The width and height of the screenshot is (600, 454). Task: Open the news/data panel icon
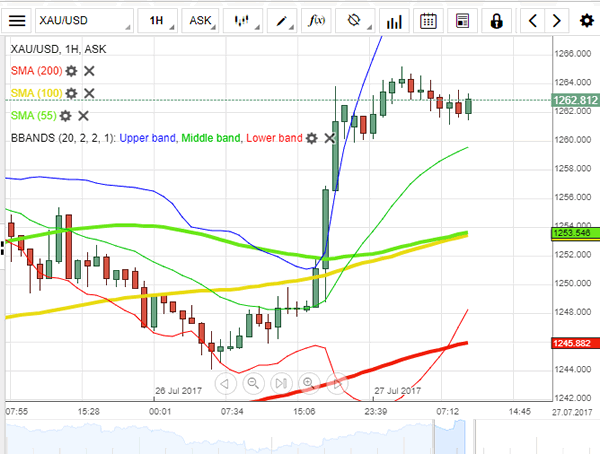point(462,21)
